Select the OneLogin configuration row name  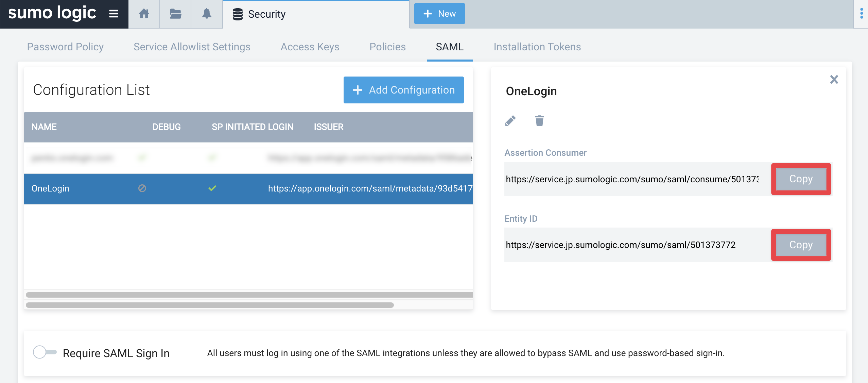[50, 188]
